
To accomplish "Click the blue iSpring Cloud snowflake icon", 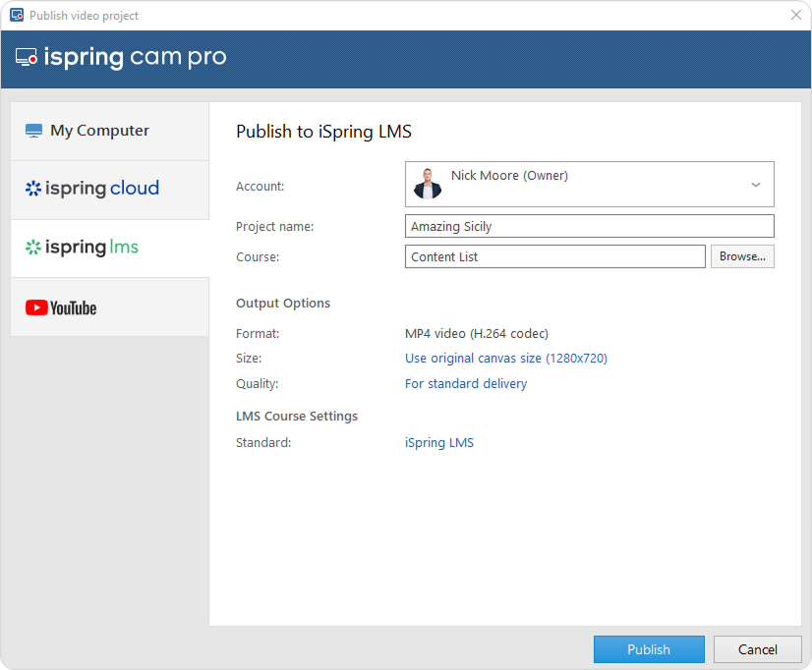I will (x=33, y=189).
